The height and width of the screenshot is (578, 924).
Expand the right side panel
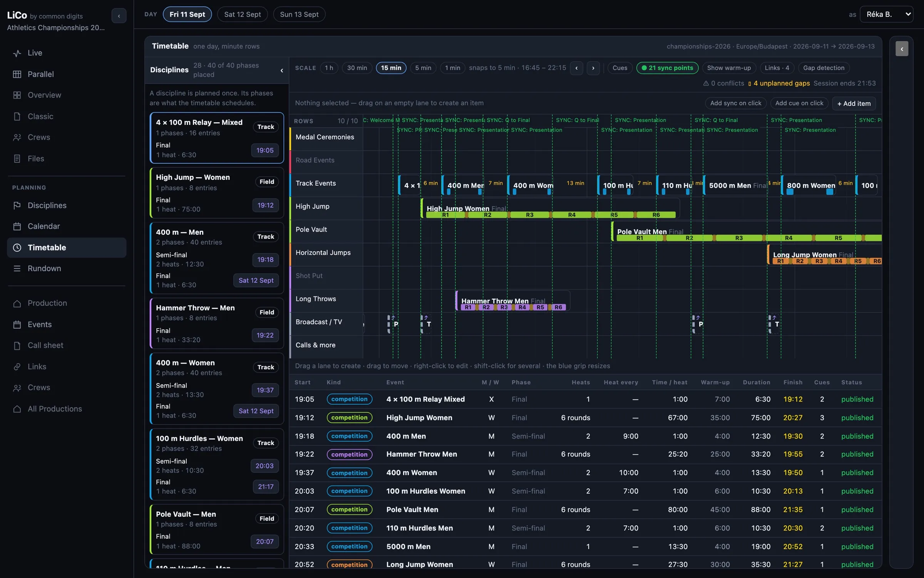point(902,49)
